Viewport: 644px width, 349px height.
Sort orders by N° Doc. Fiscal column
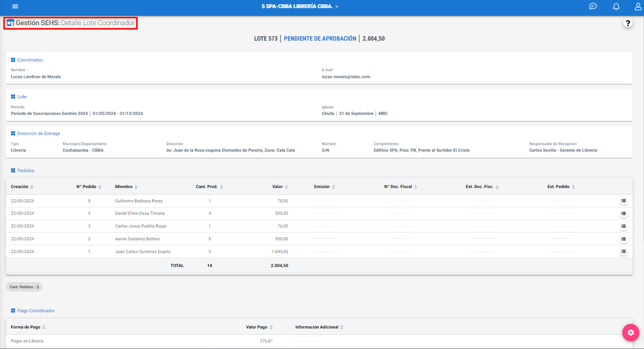[401, 187]
